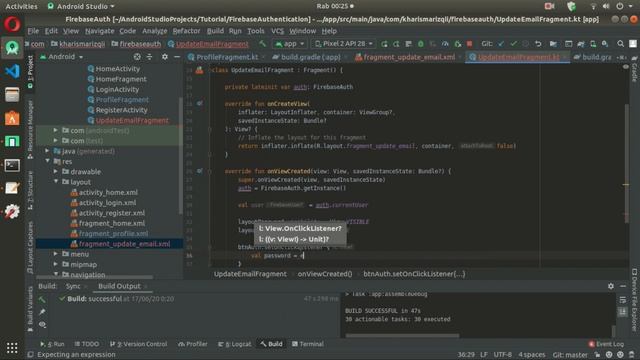The width and height of the screenshot is (640, 360).
Task: Click the red Stop button in toolbar
Action: (x=469, y=44)
